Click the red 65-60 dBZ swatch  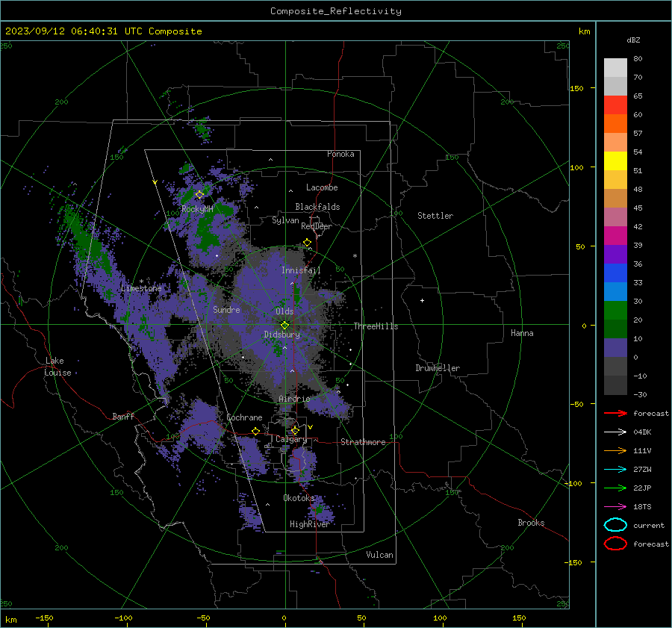[615, 105]
